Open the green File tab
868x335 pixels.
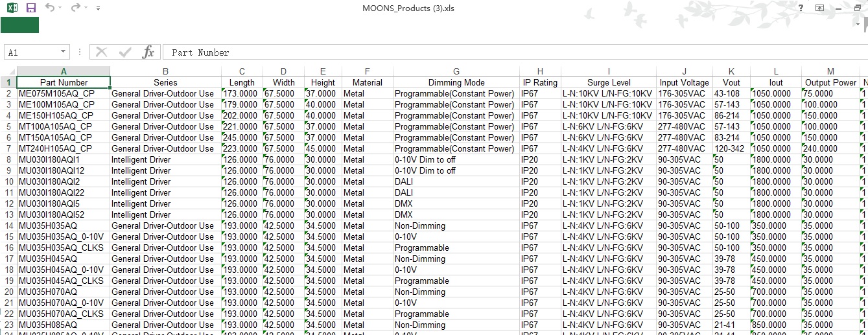pyautogui.click(x=19, y=25)
